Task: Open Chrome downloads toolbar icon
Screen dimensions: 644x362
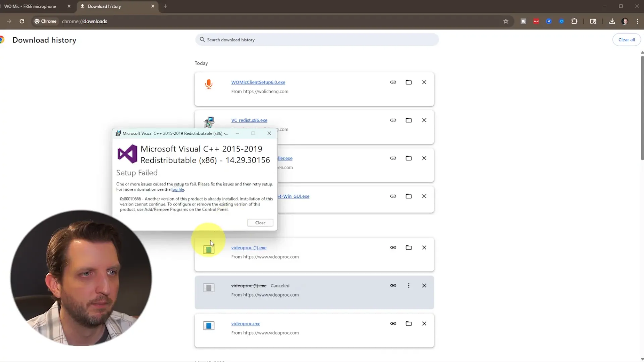Action: click(612, 21)
